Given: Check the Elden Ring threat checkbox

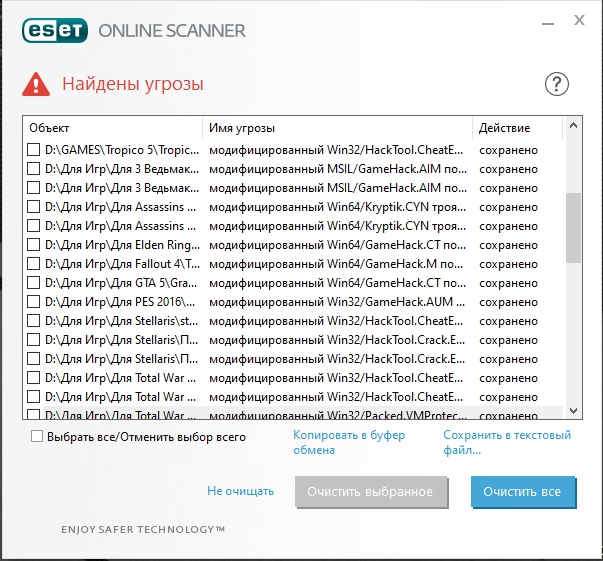Looking at the screenshot, I should pos(33,244).
